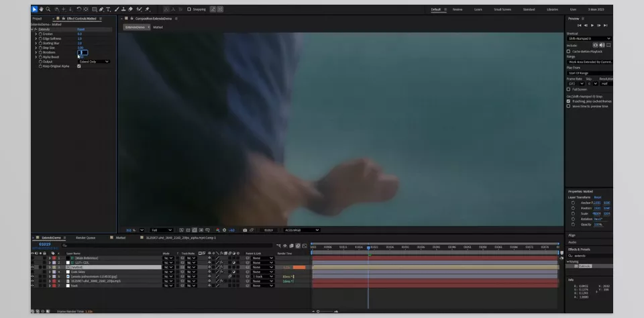This screenshot has width=644, height=318.
Task: Click the frame blending icon in timeline
Action: pyautogui.click(x=291, y=246)
